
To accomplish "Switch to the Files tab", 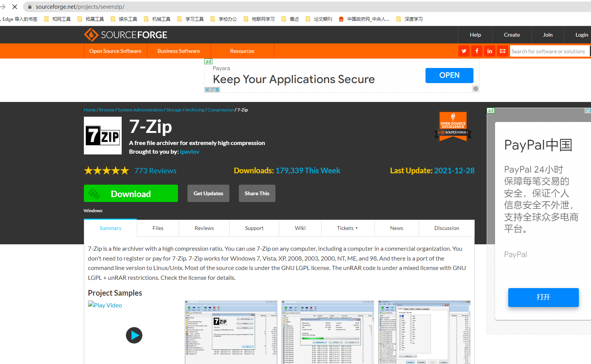I will 158,228.
